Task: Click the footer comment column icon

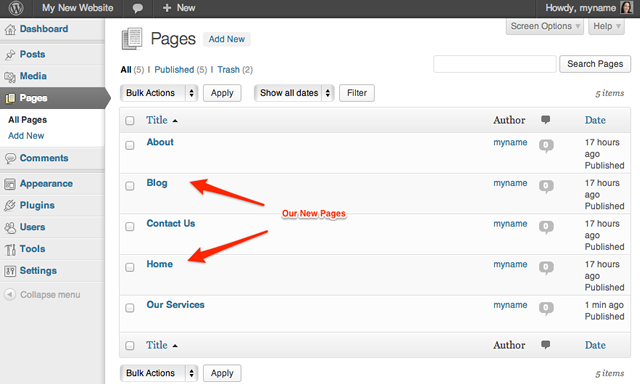Action: point(545,344)
